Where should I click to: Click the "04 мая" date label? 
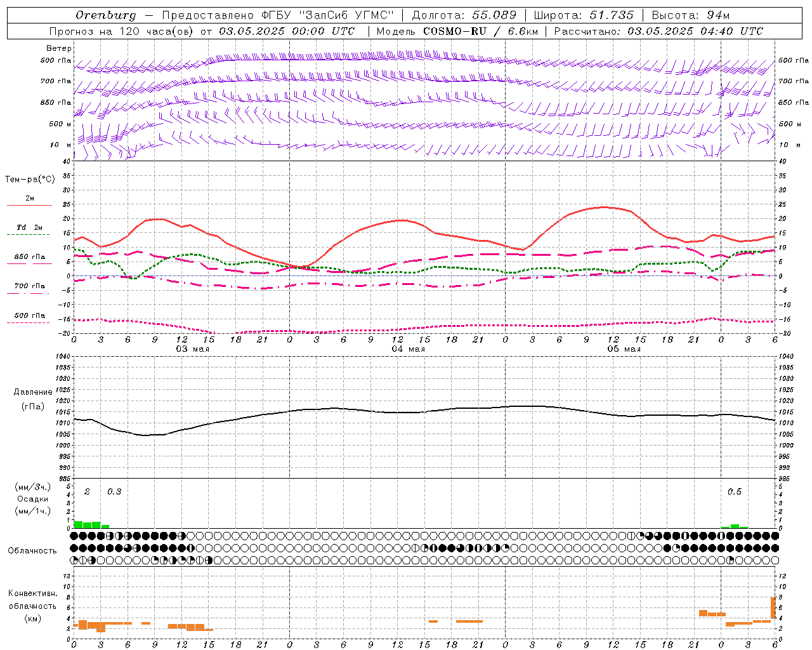point(408,349)
